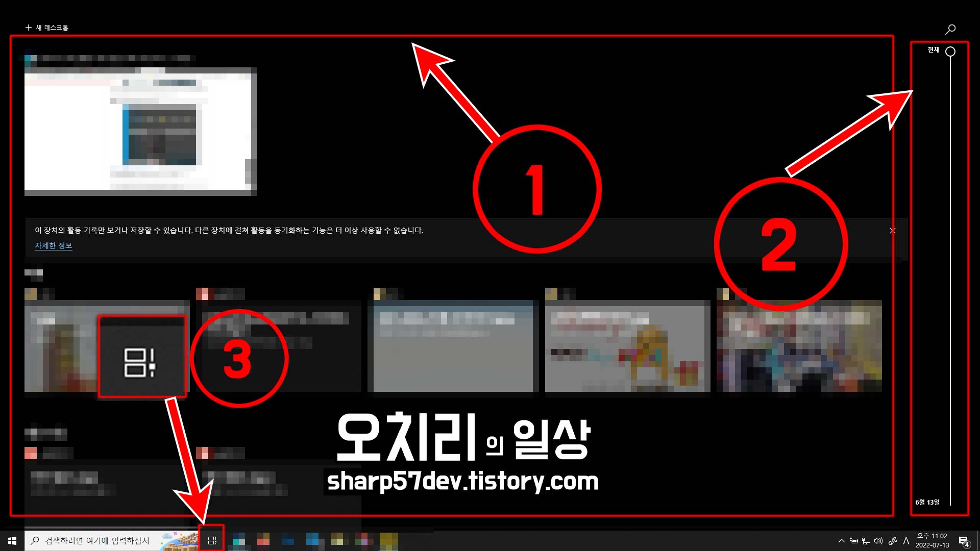Click the taskbar search input box
The image size is (980, 551).
click(97, 541)
